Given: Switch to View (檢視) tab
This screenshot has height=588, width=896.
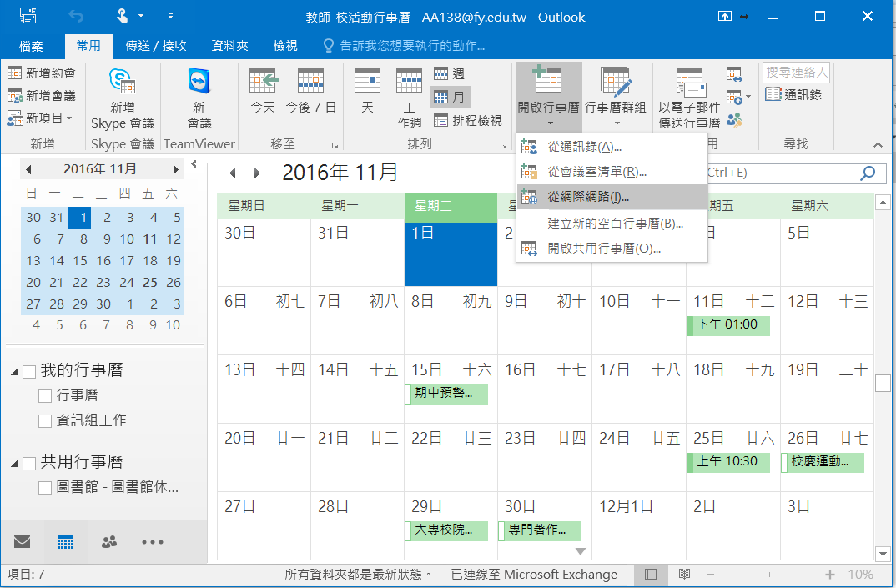Looking at the screenshot, I should coord(285,46).
